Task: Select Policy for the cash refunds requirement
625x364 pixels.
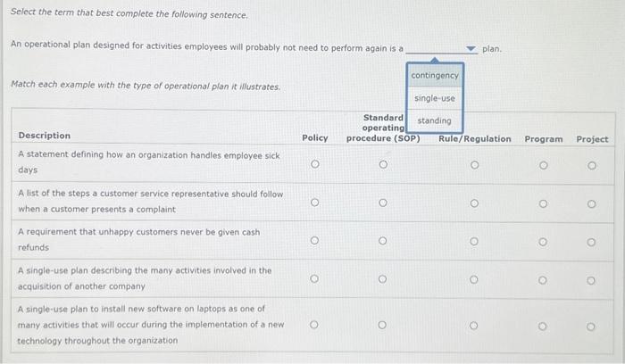Action: (313, 241)
